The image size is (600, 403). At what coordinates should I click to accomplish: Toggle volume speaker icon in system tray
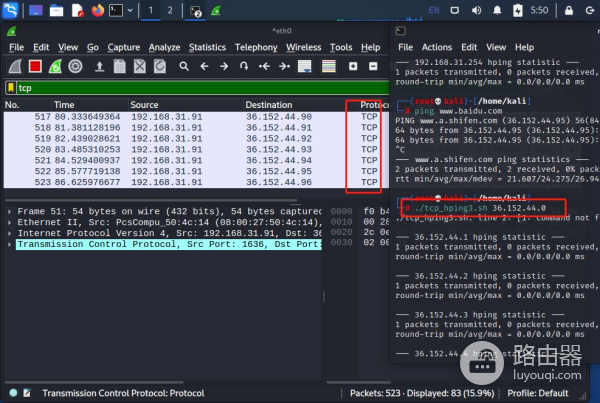tap(477, 11)
